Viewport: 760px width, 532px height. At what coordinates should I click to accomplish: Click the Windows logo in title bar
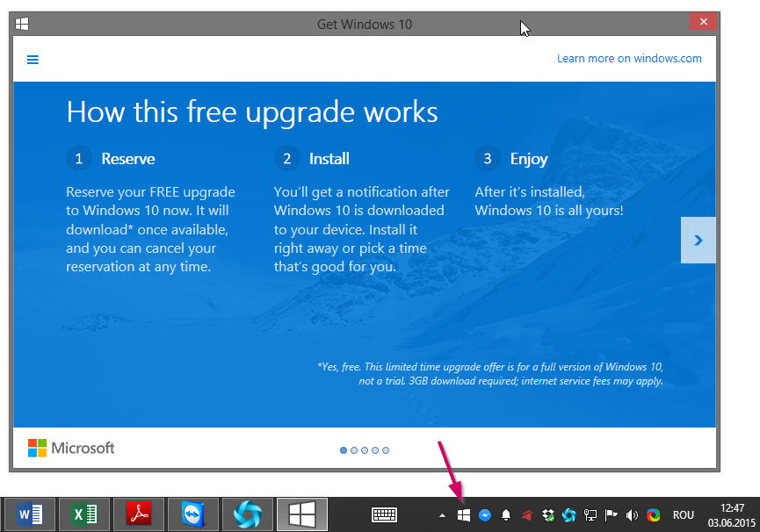(x=22, y=24)
